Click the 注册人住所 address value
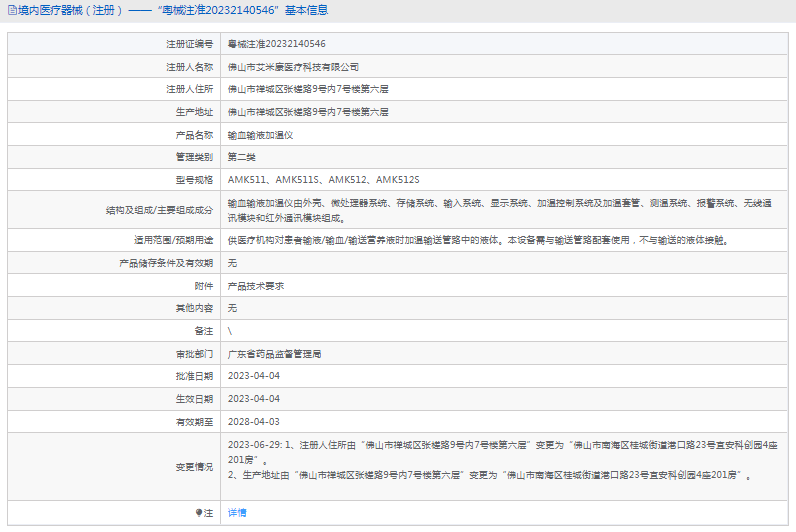The height and width of the screenshot is (532, 796). (x=308, y=89)
